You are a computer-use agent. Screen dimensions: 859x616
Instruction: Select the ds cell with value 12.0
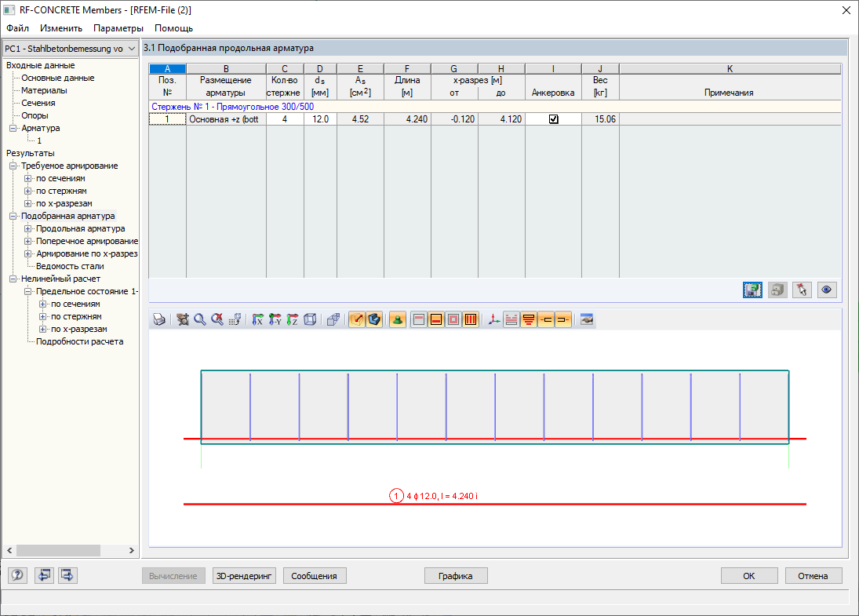(x=321, y=119)
